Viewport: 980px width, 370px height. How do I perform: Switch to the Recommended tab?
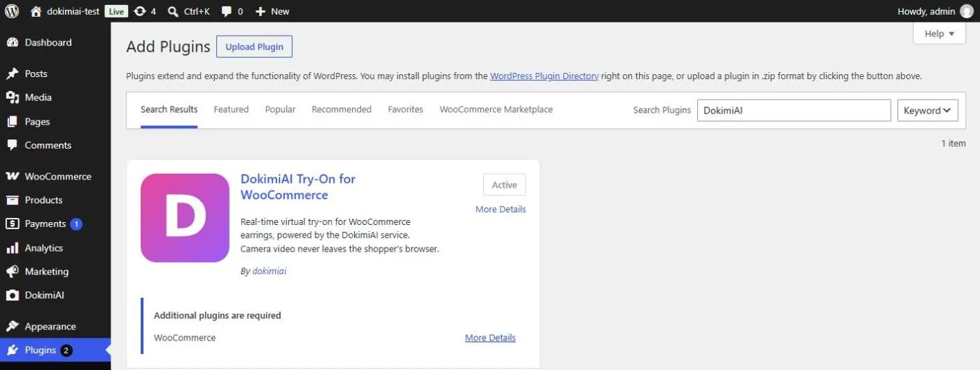tap(342, 110)
